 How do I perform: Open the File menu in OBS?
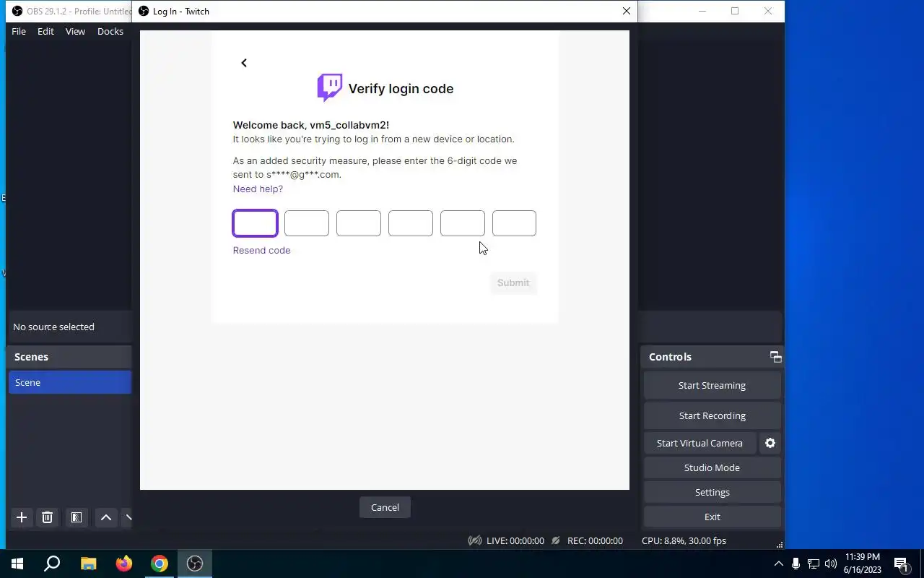pyautogui.click(x=19, y=31)
